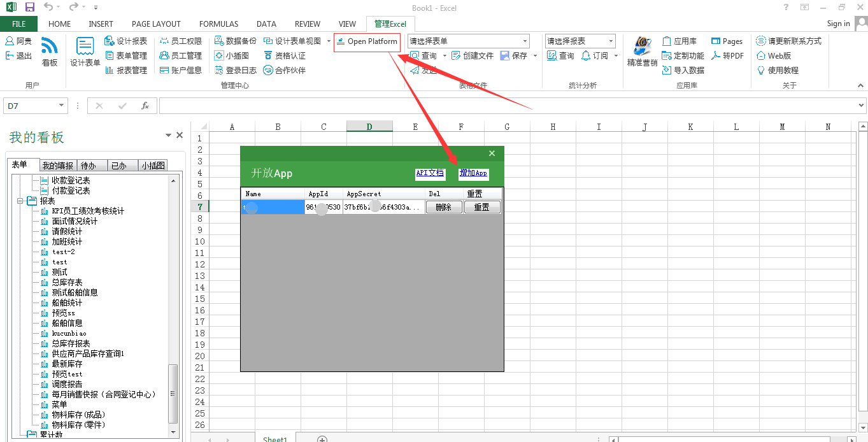Click 保存 save in 表格文件 group
868x442 pixels.
click(514, 55)
